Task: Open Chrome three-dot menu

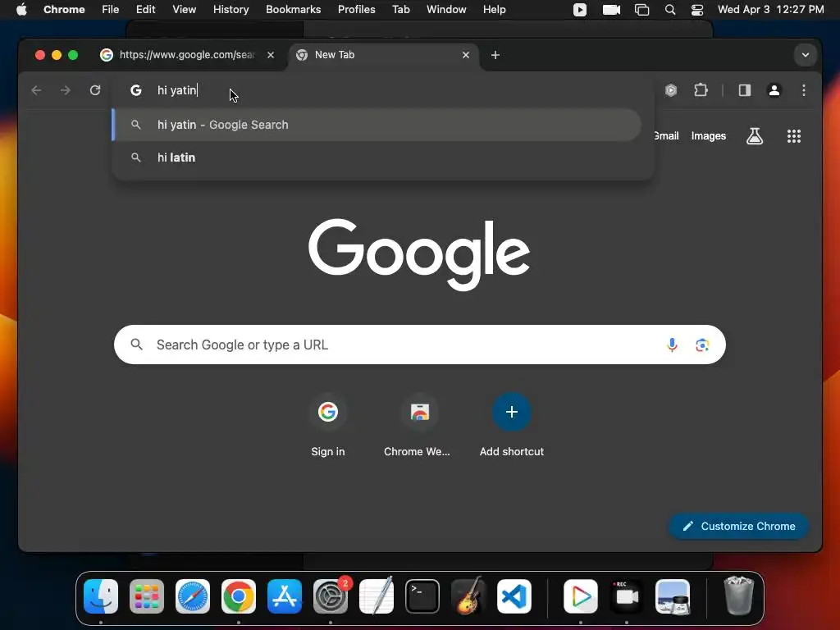Action: [804, 90]
